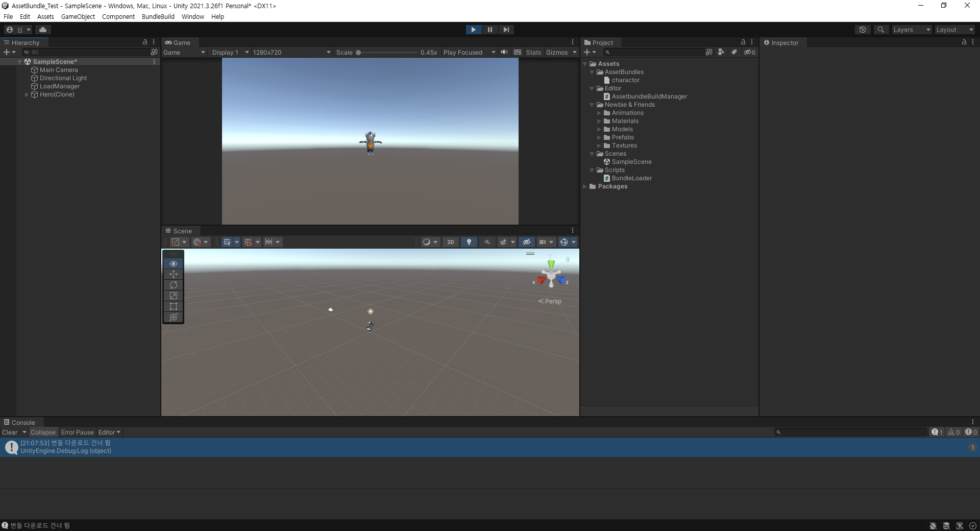Expand Hero(Clone) in the Hierarchy
The width and height of the screenshot is (980, 531).
point(27,94)
